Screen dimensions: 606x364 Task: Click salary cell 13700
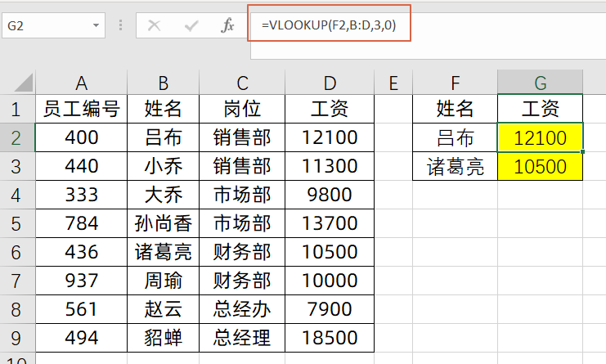pos(330,223)
